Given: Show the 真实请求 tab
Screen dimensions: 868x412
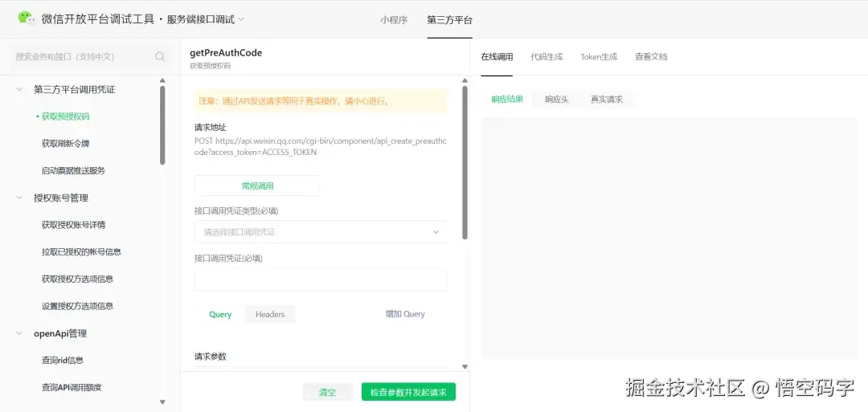Looking at the screenshot, I should (607, 100).
